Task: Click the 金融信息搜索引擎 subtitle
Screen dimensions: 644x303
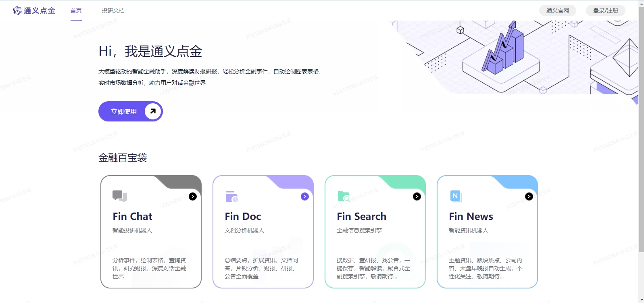Action: (359, 230)
